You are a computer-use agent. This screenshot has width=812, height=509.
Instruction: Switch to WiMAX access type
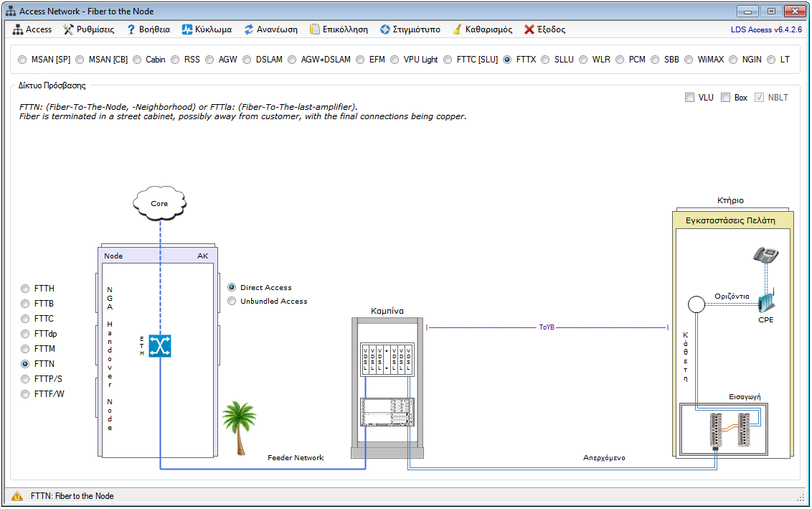click(x=689, y=60)
